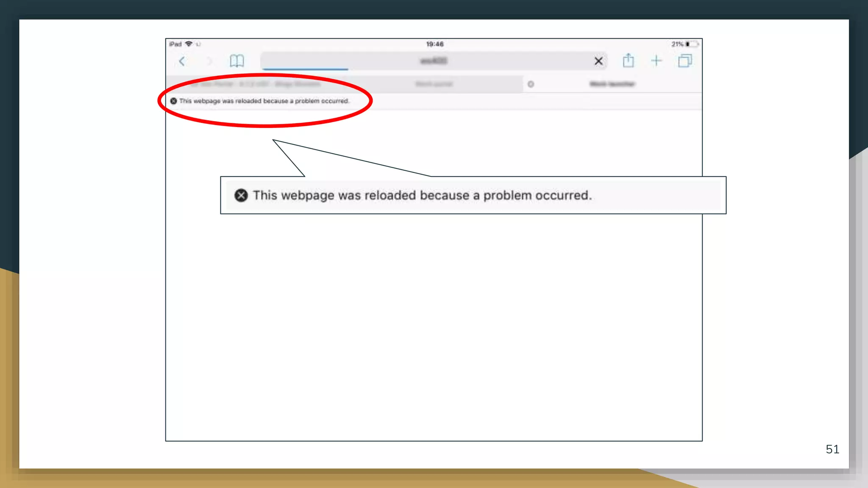Image resolution: width=868 pixels, height=488 pixels.
Task: Click the enlarged callout error message text
Action: [x=422, y=195]
